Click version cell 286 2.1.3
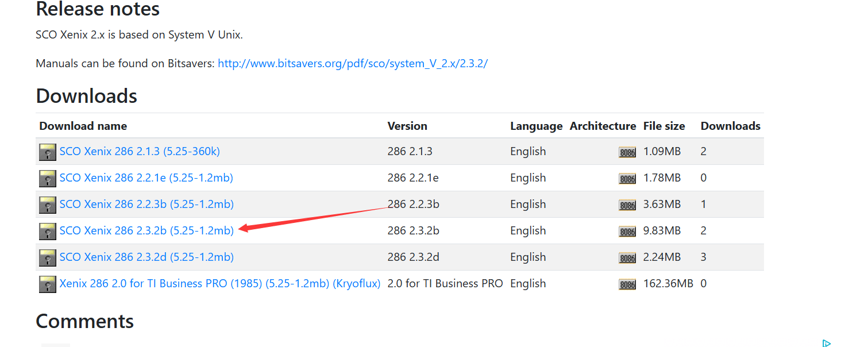This screenshot has height=347, width=868. point(410,152)
